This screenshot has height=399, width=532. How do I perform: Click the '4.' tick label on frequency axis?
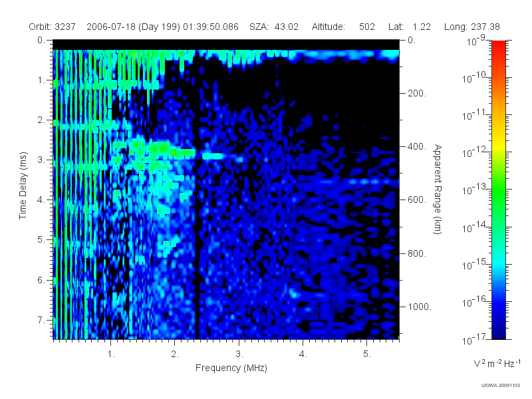[303, 354]
